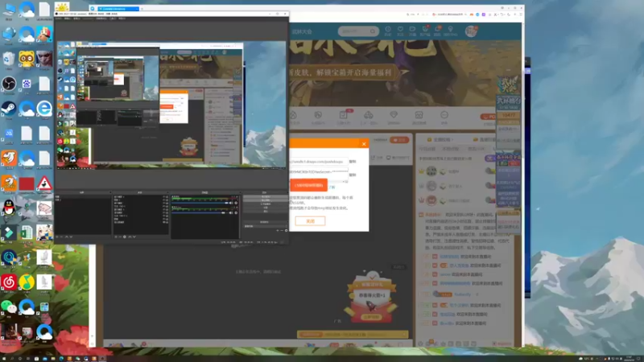Open the QQ penguin desktop shortcut
The height and width of the screenshot is (362, 644).
coord(9,208)
